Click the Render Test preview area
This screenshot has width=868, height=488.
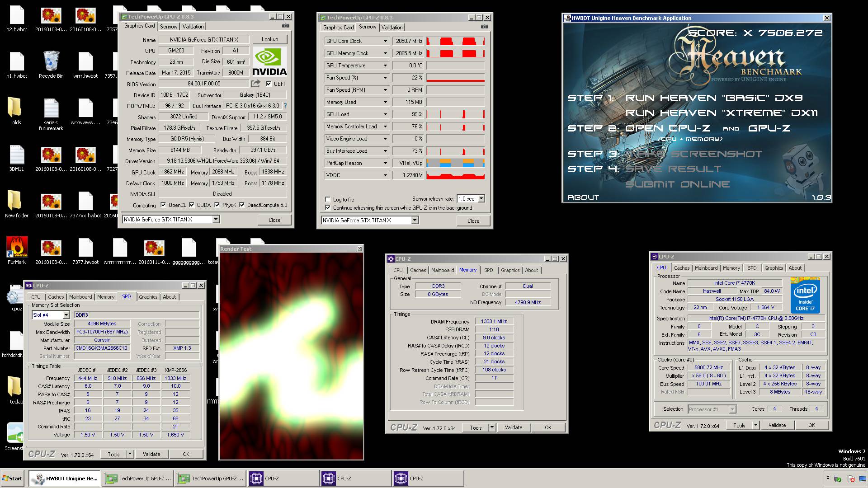point(291,356)
